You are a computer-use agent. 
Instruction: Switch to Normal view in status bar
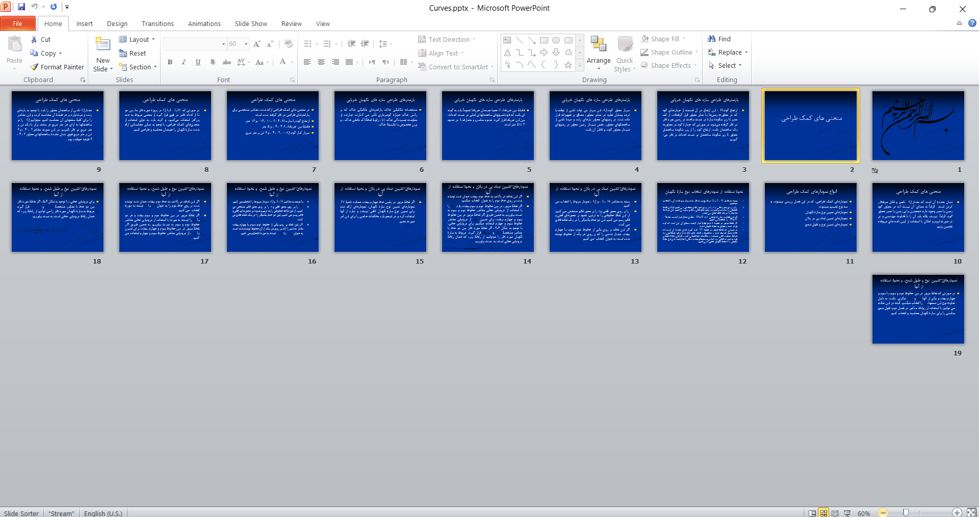(812, 513)
